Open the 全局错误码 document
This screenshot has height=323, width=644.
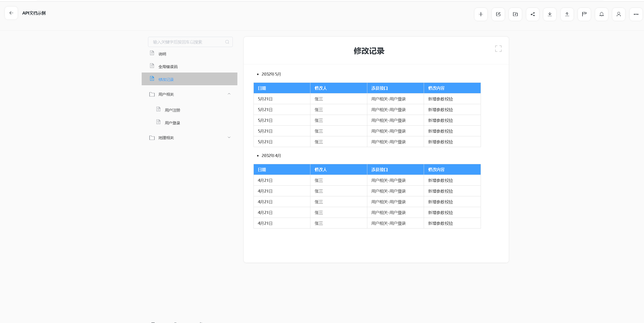coord(168,67)
